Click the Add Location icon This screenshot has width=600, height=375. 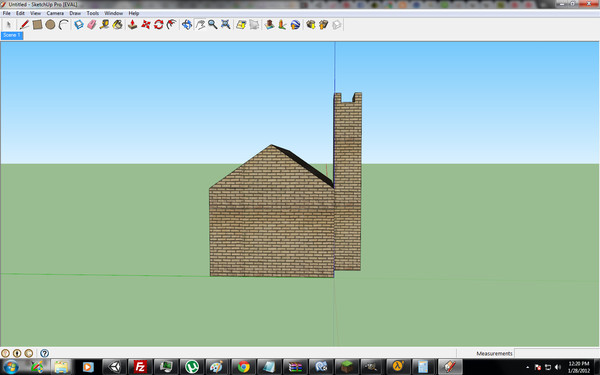pyautogui.click(x=241, y=25)
